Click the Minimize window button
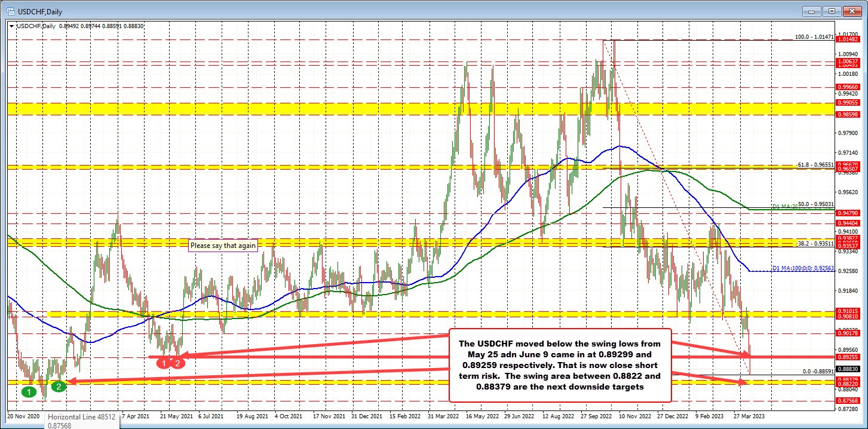Viewport: 868px width, 429px height. (811, 11)
